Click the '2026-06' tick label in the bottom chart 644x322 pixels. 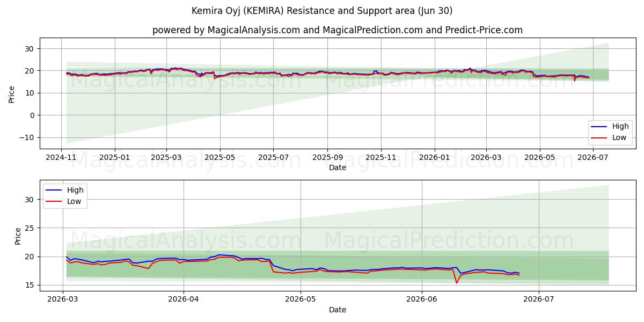pyautogui.click(x=422, y=299)
